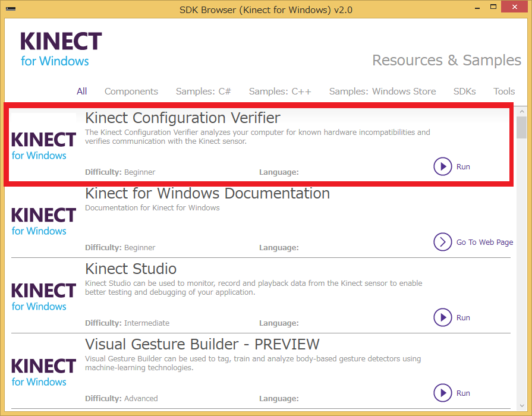The image size is (532, 416).
Task: Click the scrollbar up arrow
Action: pos(521,111)
